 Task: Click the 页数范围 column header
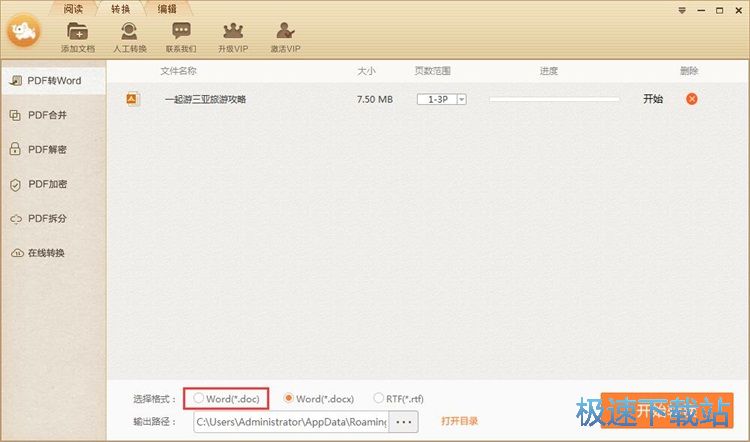tap(432, 71)
